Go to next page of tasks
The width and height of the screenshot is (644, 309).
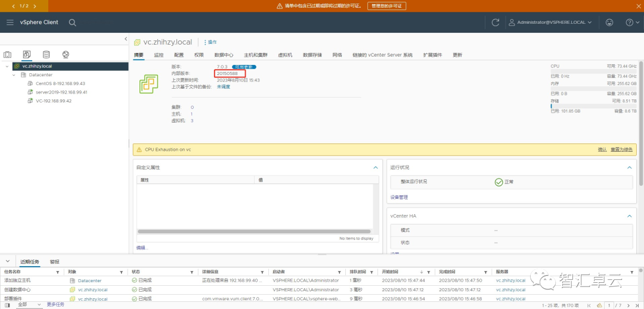point(628,305)
